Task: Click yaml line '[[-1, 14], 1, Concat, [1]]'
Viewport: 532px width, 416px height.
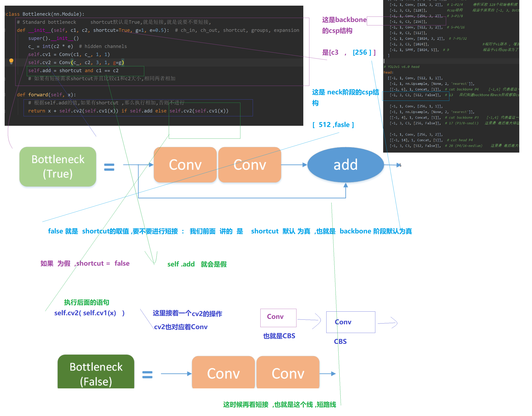Action: pos(431,140)
